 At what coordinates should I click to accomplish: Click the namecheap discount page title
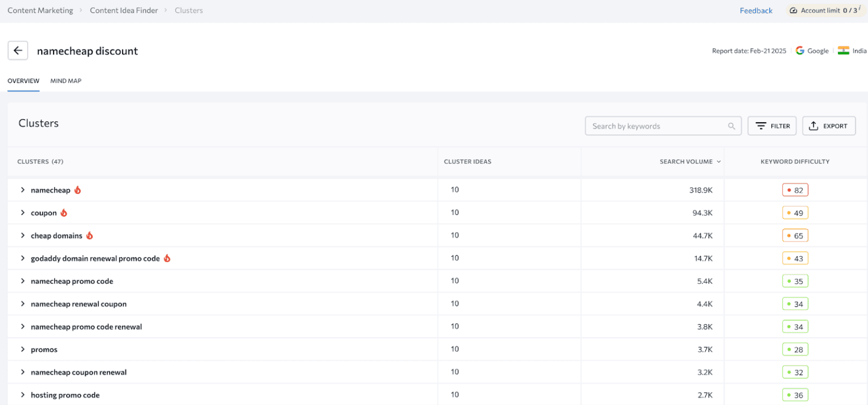point(88,51)
